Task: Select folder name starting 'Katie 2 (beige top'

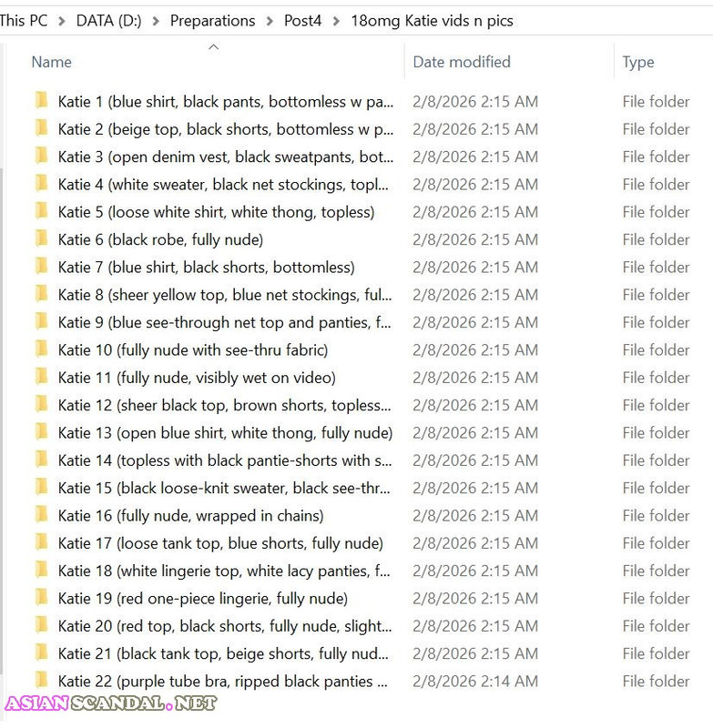Action: [226, 128]
